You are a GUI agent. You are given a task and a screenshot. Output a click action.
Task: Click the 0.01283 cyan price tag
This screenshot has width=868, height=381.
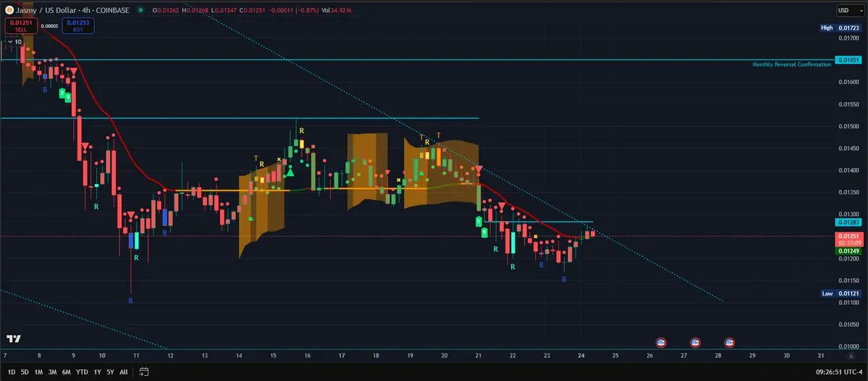click(x=848, y=222)
